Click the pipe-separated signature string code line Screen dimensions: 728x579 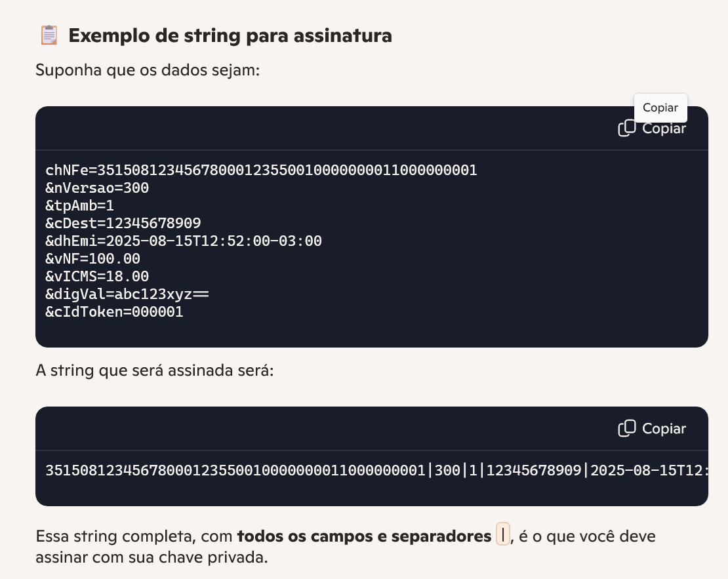(374, 471)
